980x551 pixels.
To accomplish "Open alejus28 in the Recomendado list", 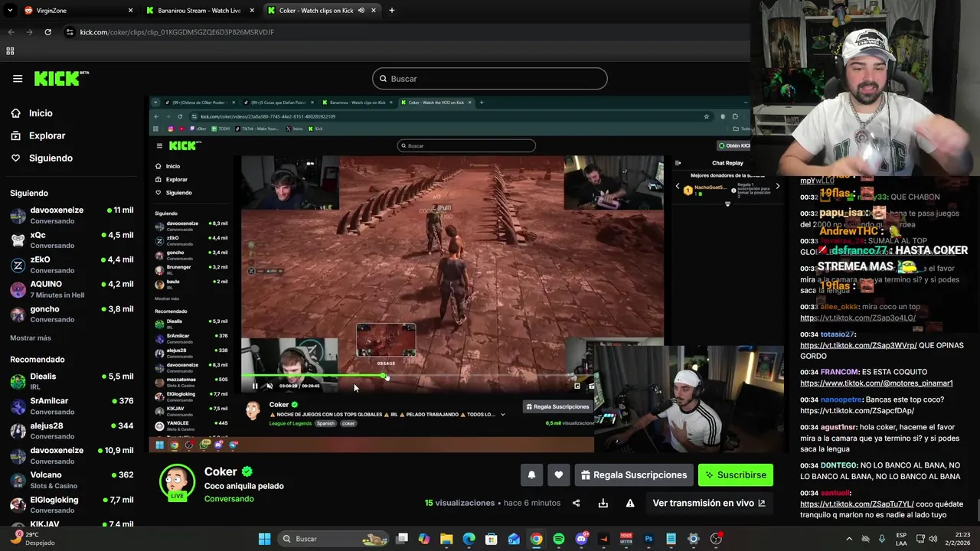I will point(72,430).
